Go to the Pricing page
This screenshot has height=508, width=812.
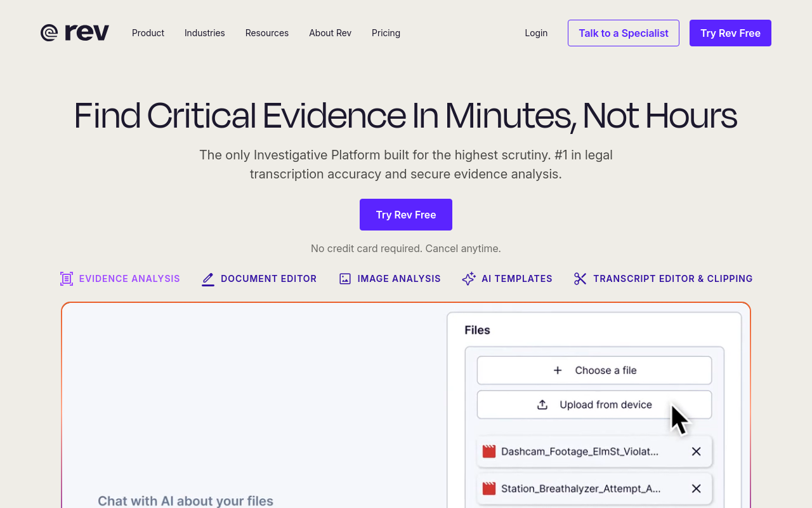coord(386,33)
